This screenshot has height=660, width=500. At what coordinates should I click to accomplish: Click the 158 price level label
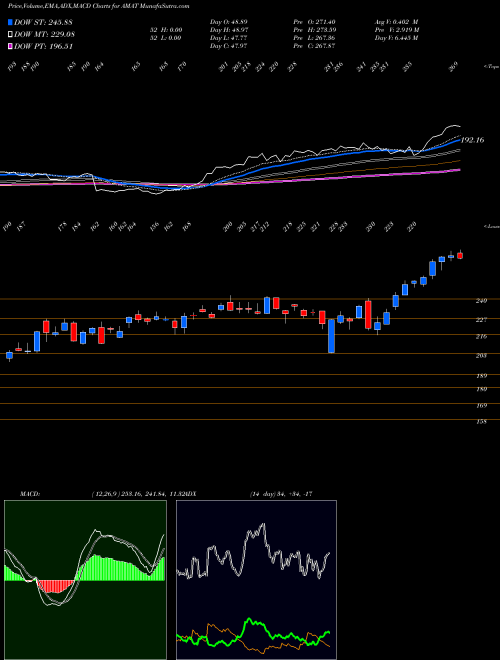click(x=481, y=421)
